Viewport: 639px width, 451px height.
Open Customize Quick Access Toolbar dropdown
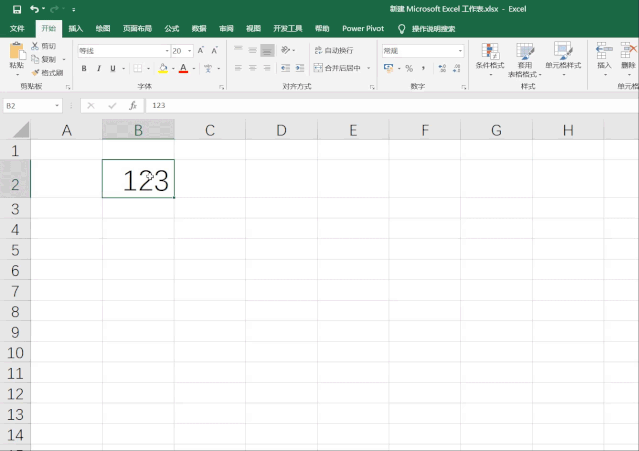[73, 9]
